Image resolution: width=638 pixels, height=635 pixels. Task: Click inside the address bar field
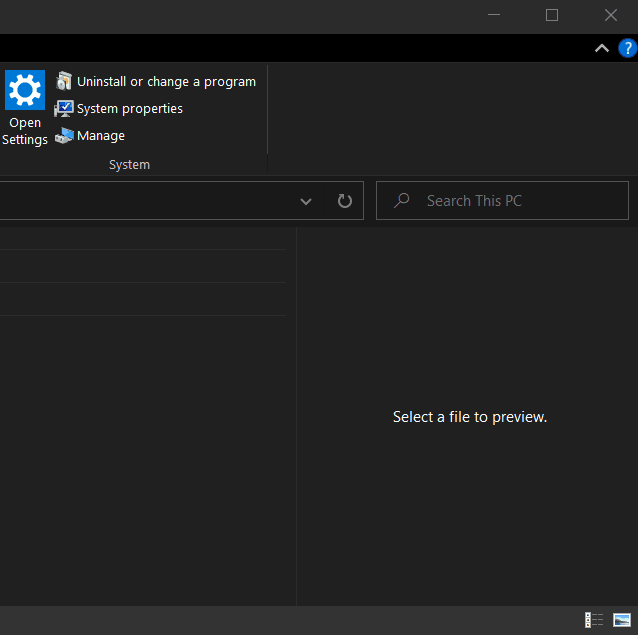tap(140, 201)
